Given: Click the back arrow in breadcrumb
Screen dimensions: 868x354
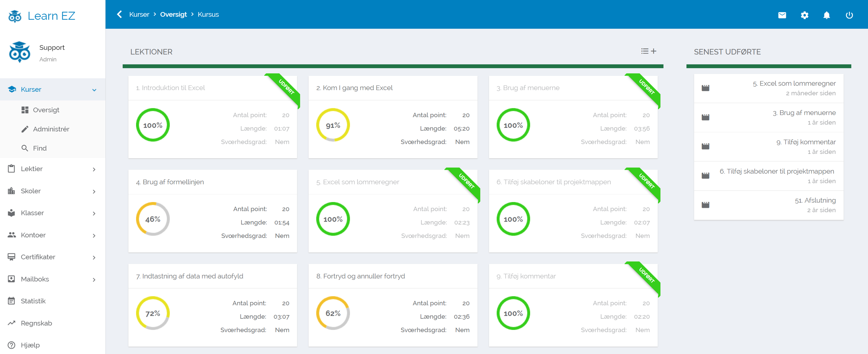Looking at the screenshot, I should pos(119,15).
